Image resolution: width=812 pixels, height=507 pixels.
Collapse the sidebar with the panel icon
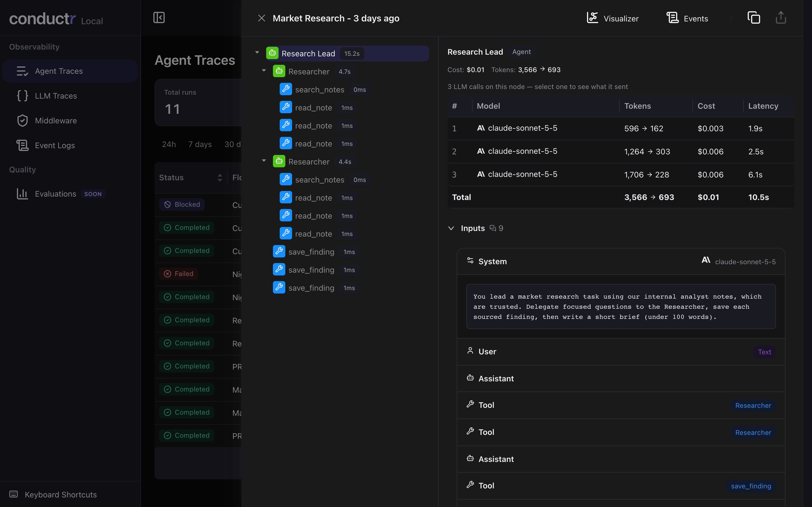(x=159, y=17)
